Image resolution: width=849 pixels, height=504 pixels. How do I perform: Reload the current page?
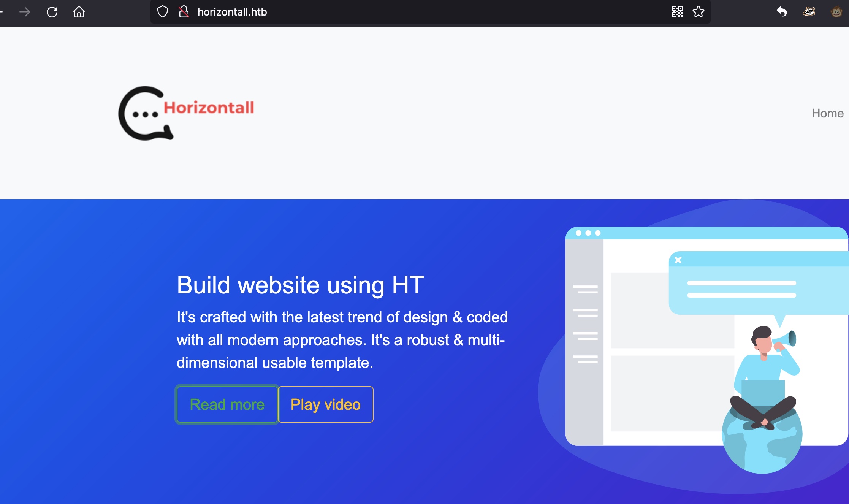[x=52, y=12]
